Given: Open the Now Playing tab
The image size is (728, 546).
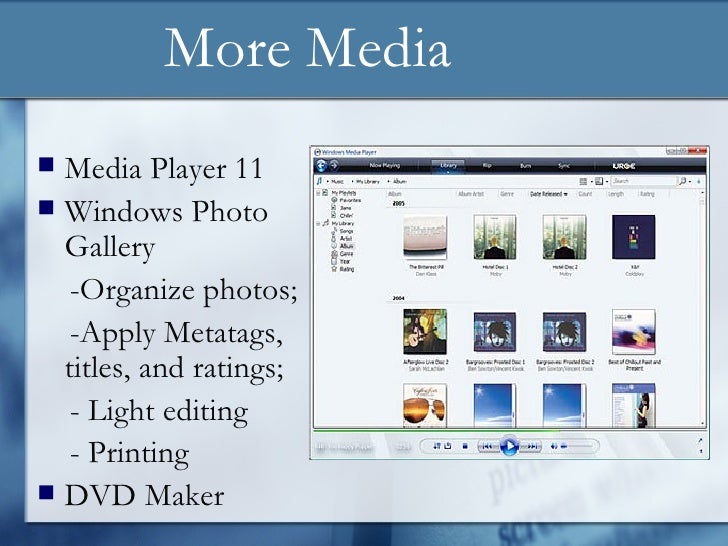Looking at the screenshot, I should click(384, 165).
